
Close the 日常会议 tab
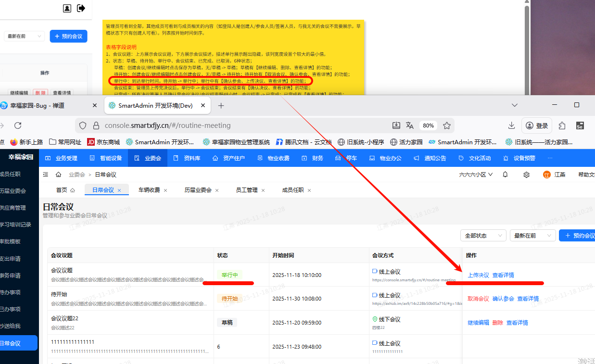tap(120, 190)
